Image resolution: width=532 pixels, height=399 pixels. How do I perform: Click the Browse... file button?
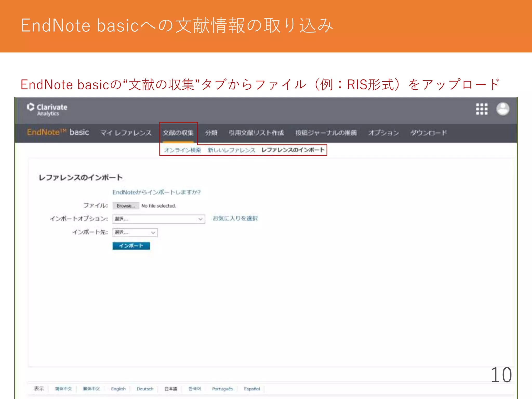coord(126,206)
